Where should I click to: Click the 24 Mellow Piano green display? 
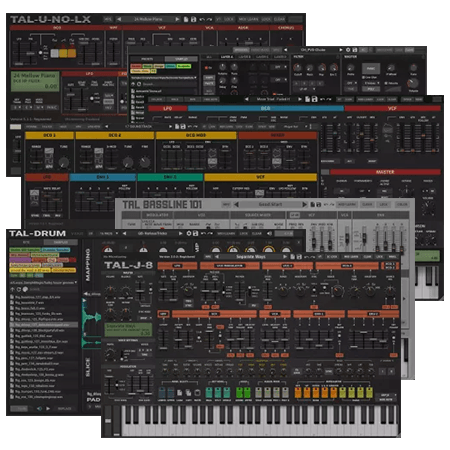35,81
